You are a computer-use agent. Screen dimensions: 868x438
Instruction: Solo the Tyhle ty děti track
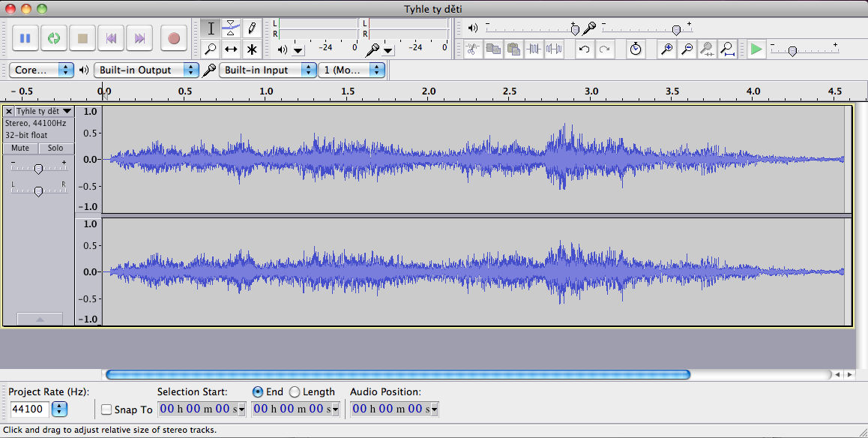click(x=55, y=148)
